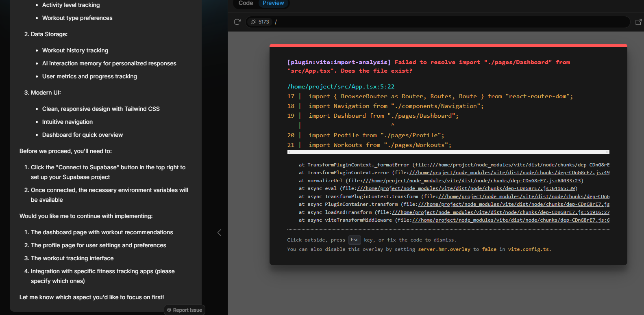Reload the preview with the refresh icon

click(237, 22)
